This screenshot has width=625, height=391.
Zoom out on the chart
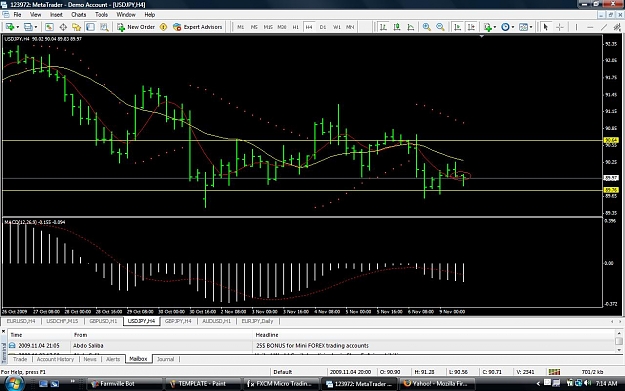(x=440, y=27)
